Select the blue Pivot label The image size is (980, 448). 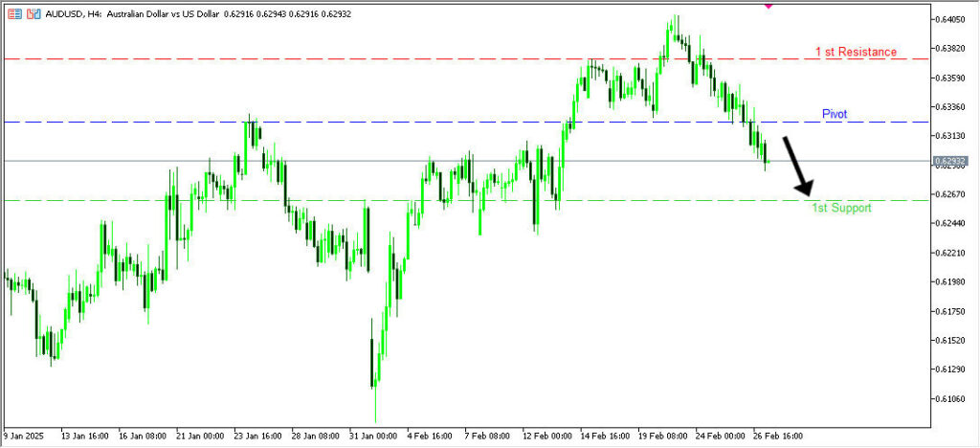pyautogui.click(x=835, y=114)
